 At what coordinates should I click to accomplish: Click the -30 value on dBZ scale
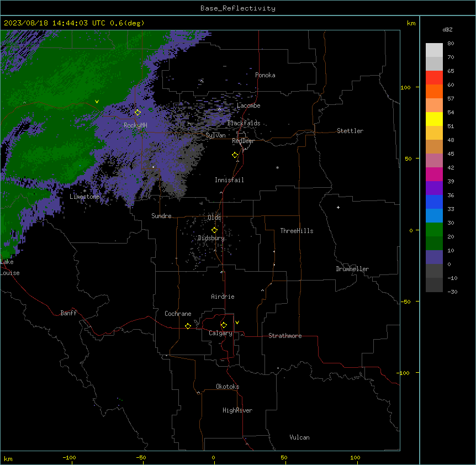(452, 292)
